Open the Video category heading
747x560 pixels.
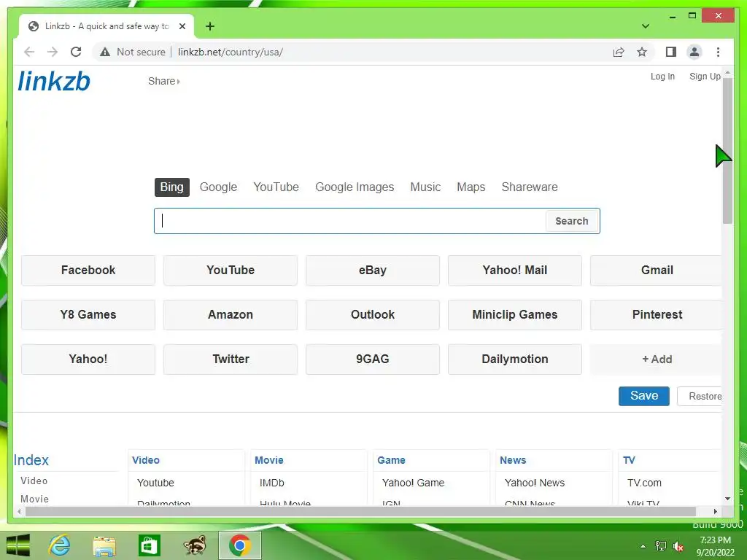tap(146, 460)
